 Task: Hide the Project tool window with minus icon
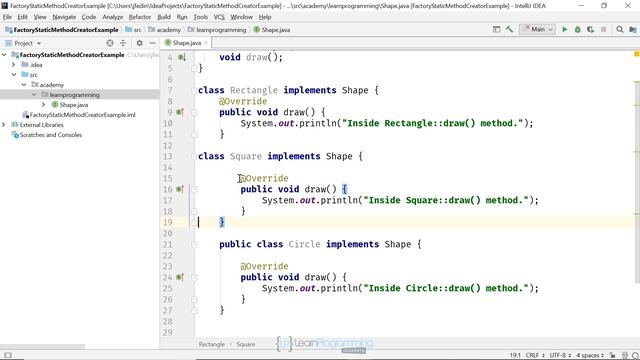[152, 43]
